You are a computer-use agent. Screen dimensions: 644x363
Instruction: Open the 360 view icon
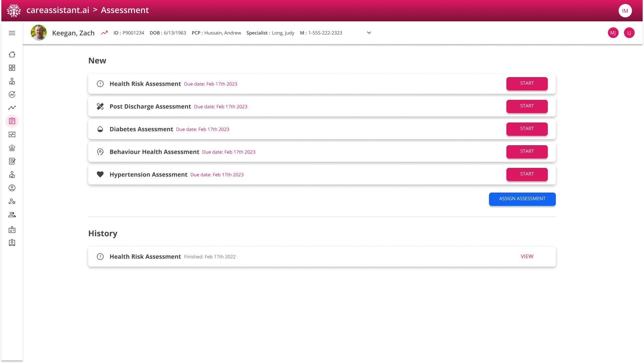pos(12,94)
